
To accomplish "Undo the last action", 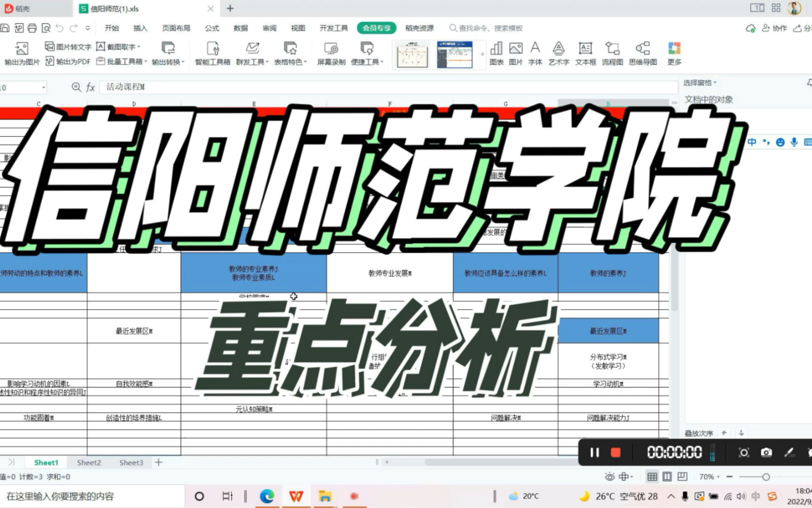I will click(60, 28).
